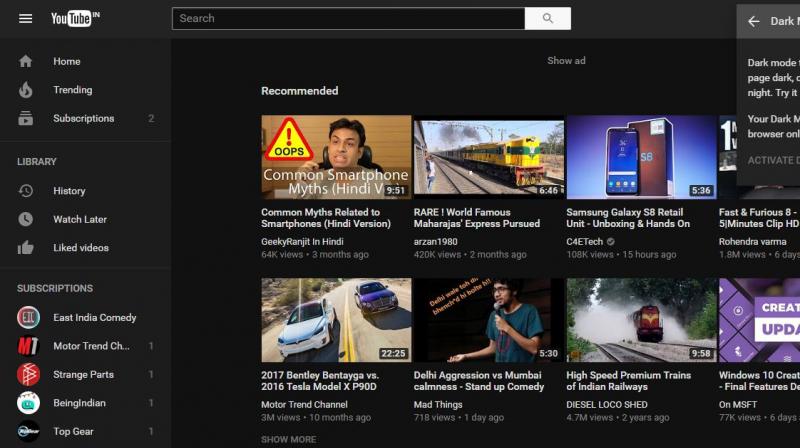The height and width of the screenshot is (448, 800).
Task: Click Show ad link
Action: tap(566, 61)
